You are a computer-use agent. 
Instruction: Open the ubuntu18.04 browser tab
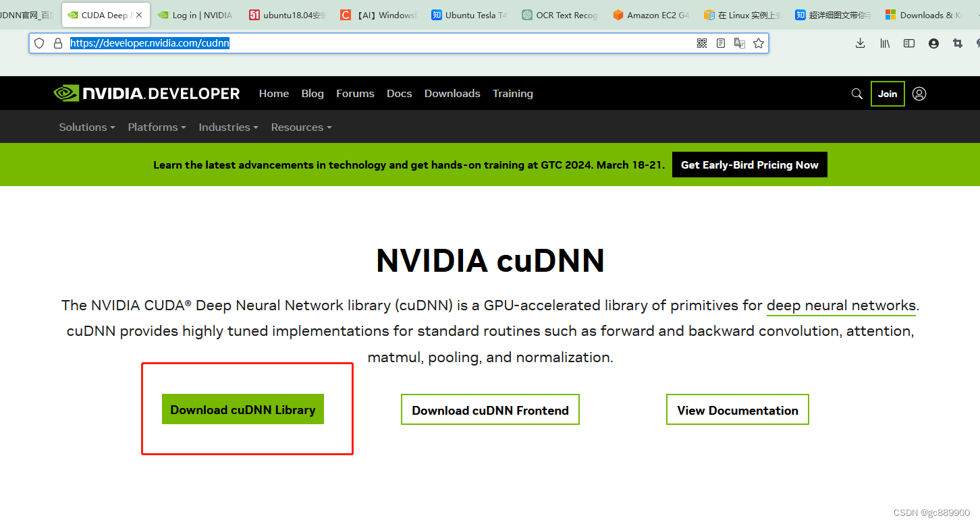(x=288, y=15)
